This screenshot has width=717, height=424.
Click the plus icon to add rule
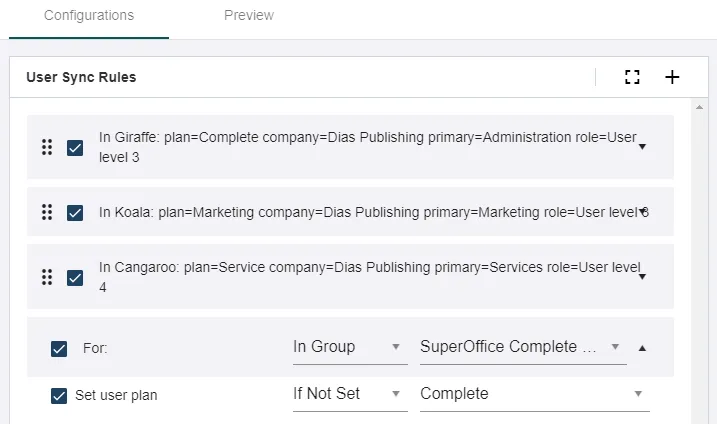coord(672,77)
